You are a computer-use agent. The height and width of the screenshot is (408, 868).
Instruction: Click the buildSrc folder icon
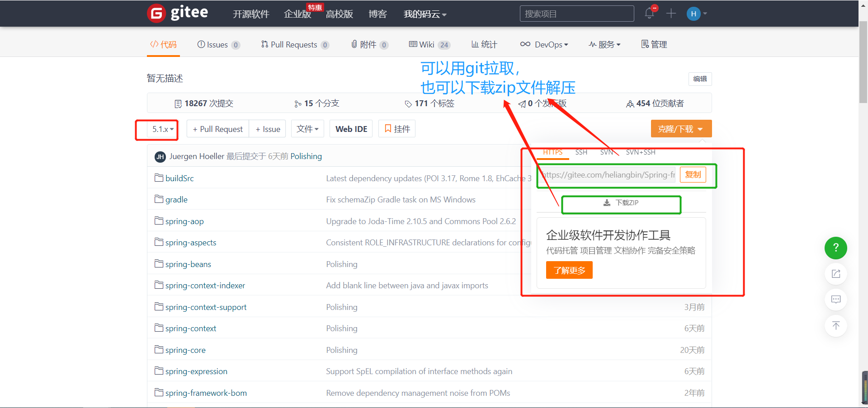point(159,178)
